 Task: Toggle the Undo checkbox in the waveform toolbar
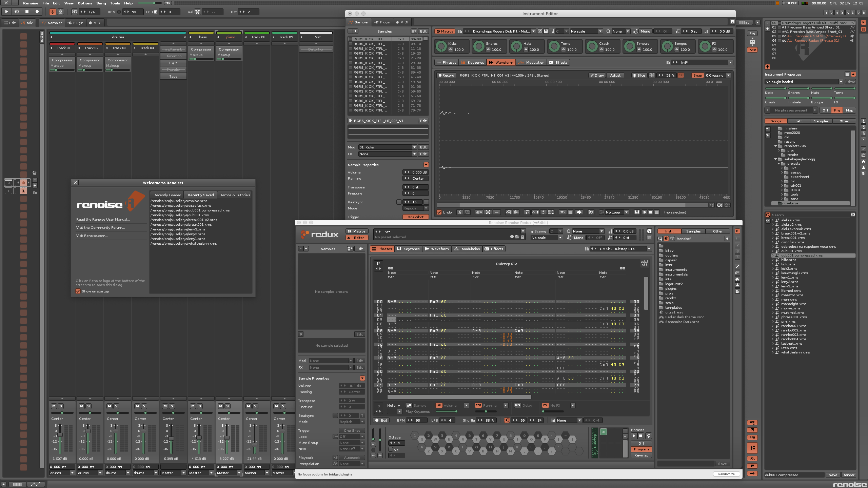coord(439,212)
